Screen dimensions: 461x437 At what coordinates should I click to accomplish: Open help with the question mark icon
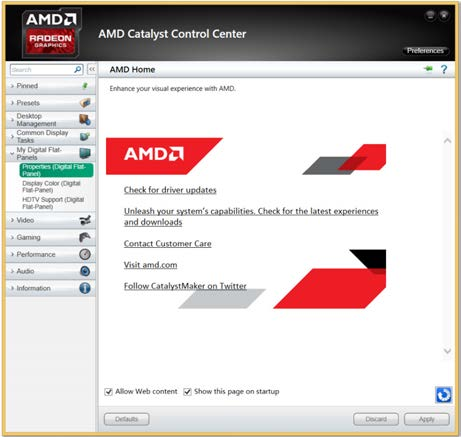pos(444,69)
